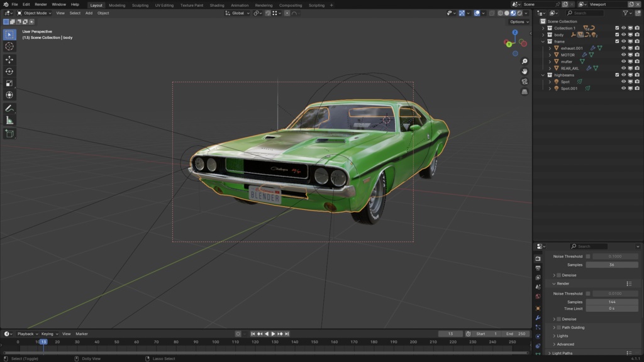Open the Playback dropdown in timeline
Image resolution: width=644 pixels, height=362 pixels.
(27, 334)
